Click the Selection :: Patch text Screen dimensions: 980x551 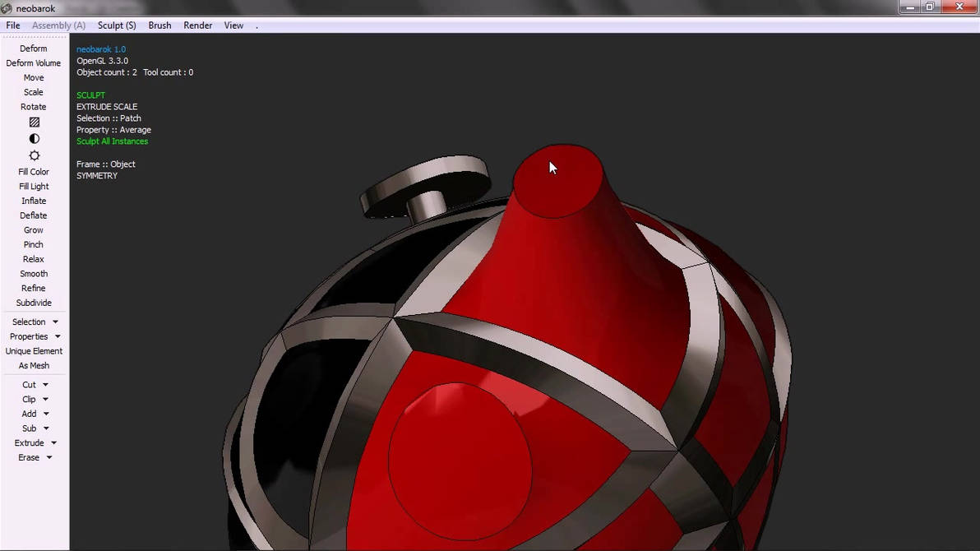pos(109,118)
